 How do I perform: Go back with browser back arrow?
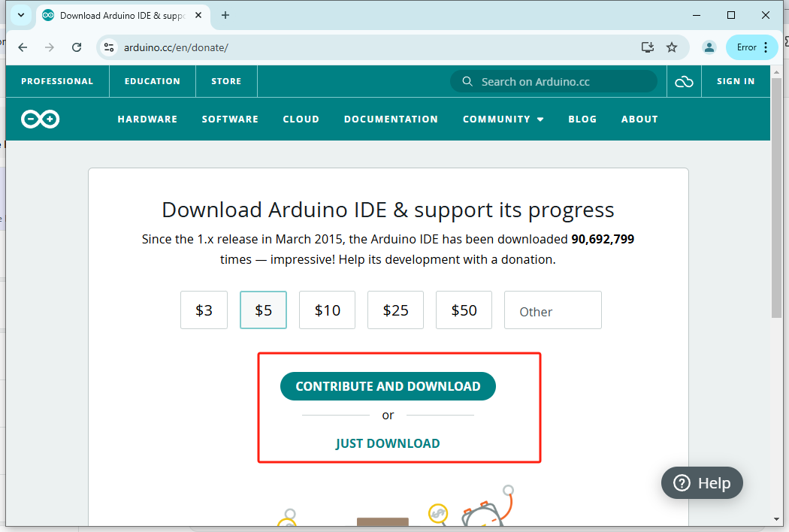[23, 47]
